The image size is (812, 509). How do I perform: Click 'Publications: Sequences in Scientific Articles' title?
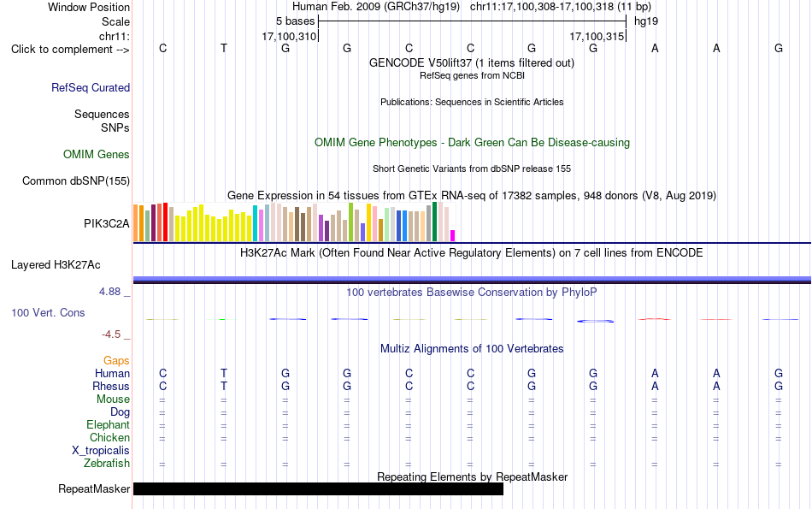coord(472,102)
